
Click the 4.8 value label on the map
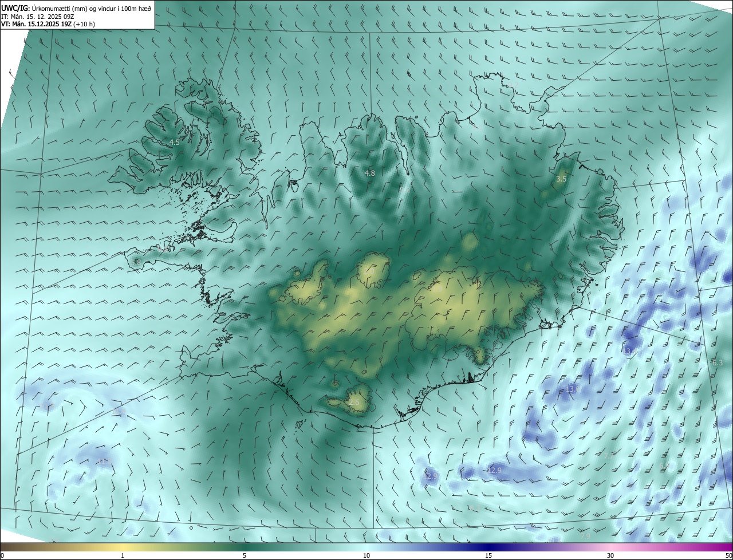coord(370,173)
